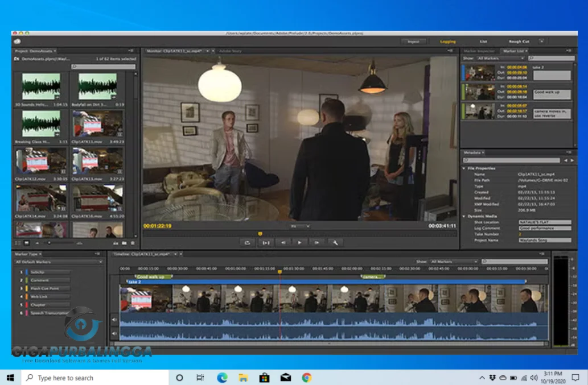
Task: Click the Step Forward transport icon
Action: pos(317,242)
